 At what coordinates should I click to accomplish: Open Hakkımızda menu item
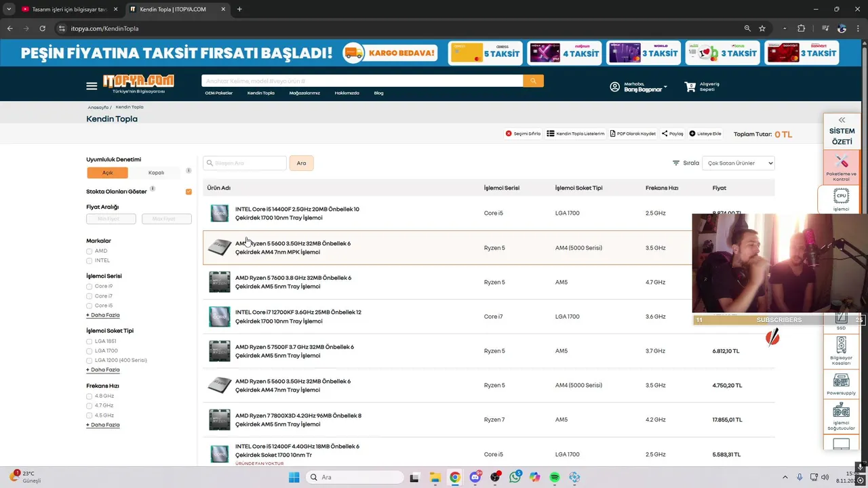(347, 93)
